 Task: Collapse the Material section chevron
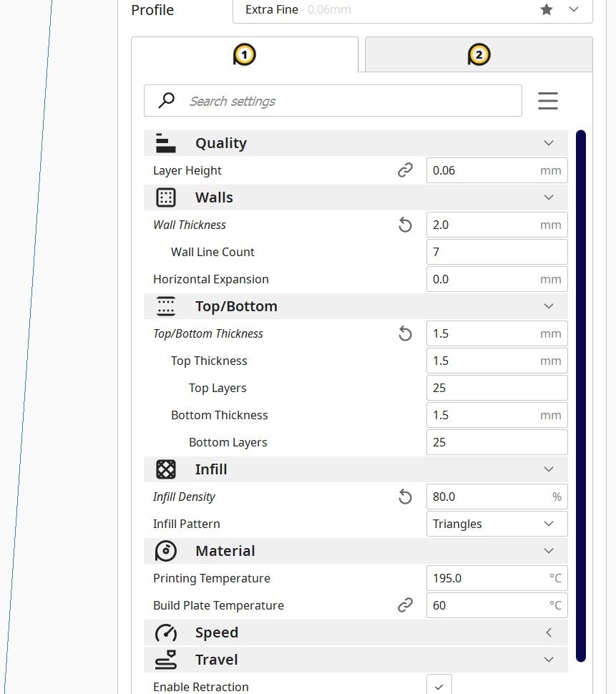coord(549,551)
